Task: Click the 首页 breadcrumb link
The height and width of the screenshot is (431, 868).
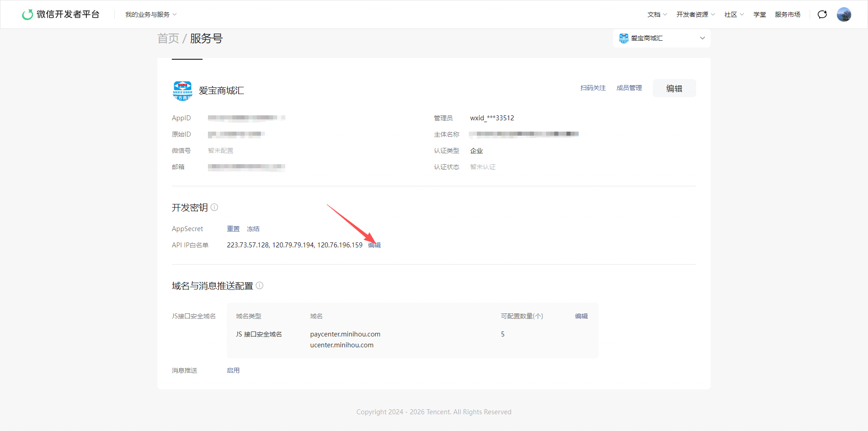Action: (168, 38)
